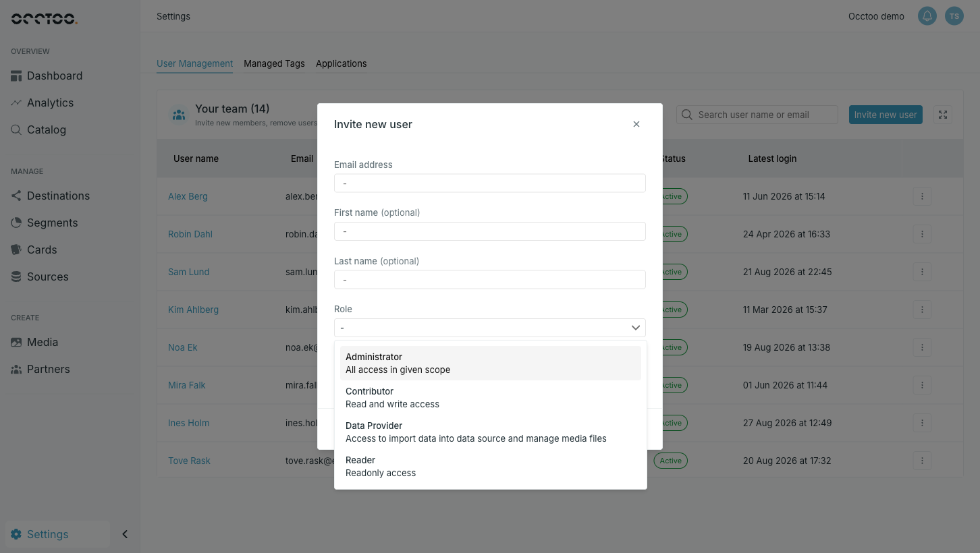This screenshot has width=980, height=553.
Task: Open the actions menu for Ines Holm
Action: point(922,423)
